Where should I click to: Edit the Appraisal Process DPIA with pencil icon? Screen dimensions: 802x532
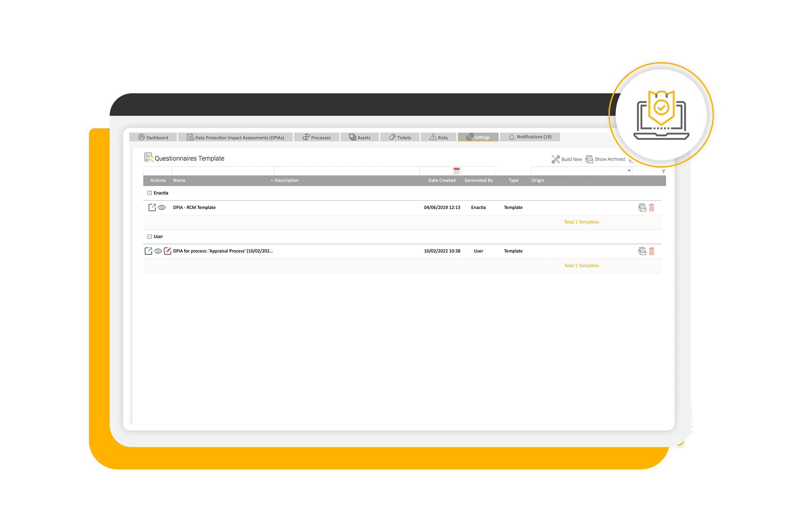click(167, 251)
